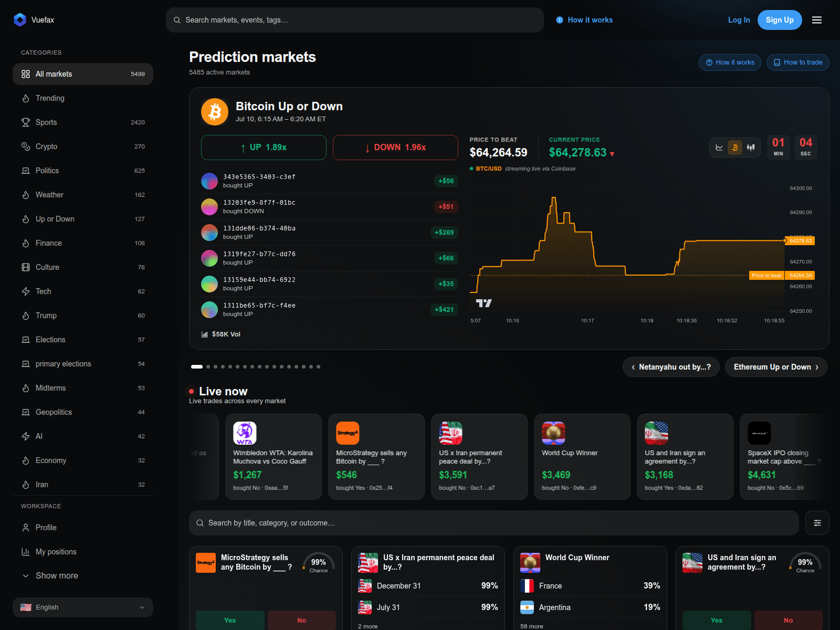Open the Trump category
The image size is (840, 630).
point(83,316)
